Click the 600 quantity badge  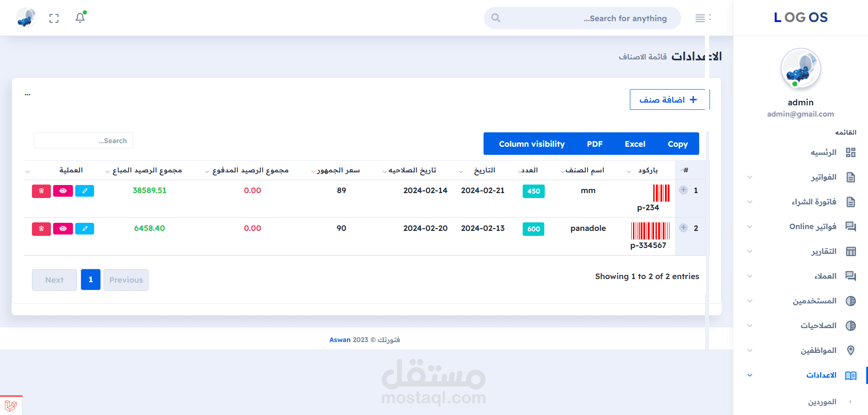point(533,229)
